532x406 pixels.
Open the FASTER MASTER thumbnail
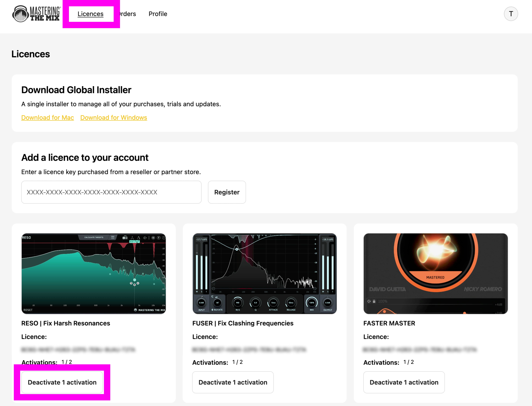(x=436, y=274)
